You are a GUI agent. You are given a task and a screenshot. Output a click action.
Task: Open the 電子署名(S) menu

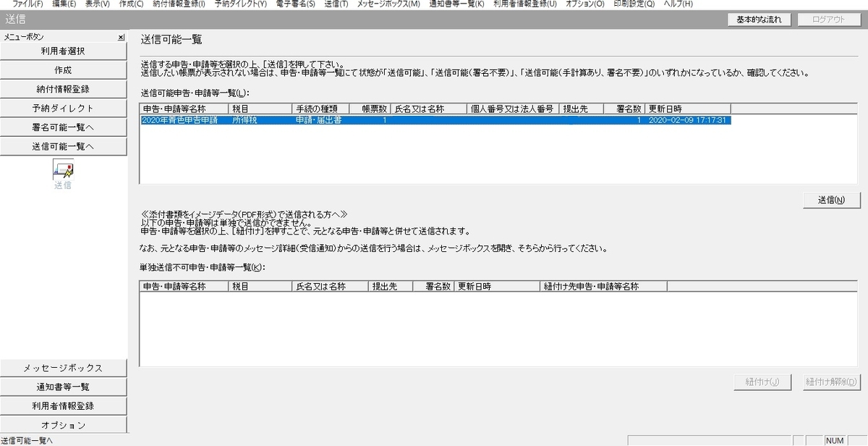tap(296, 4)
